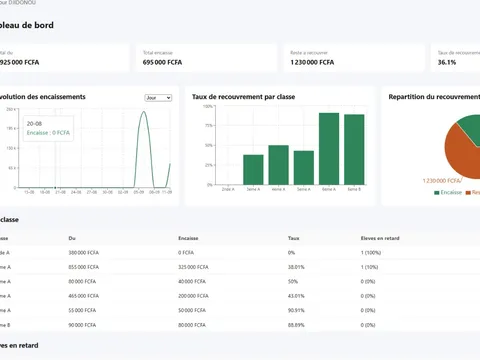
Task: Click the Encaisse column header
Action: click(x=188, y=238)
